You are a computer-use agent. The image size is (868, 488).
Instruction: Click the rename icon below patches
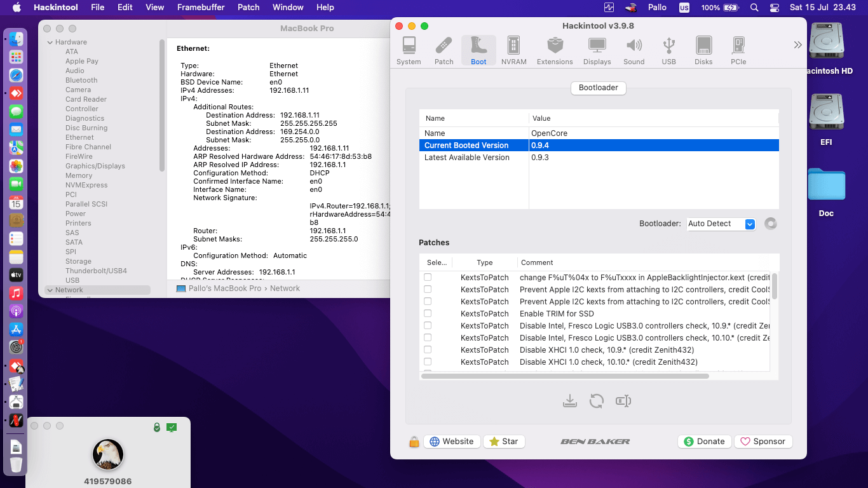pos(623,401)
